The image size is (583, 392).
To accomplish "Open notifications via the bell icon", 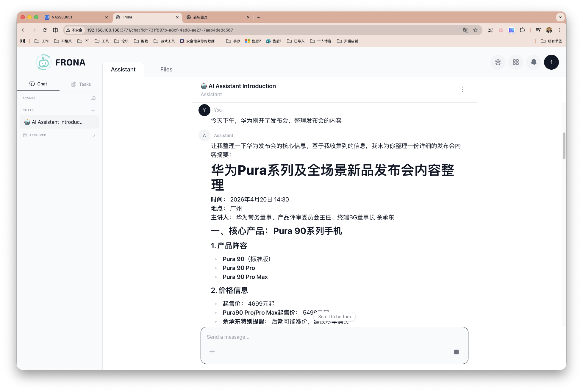I will click(534, 62).
